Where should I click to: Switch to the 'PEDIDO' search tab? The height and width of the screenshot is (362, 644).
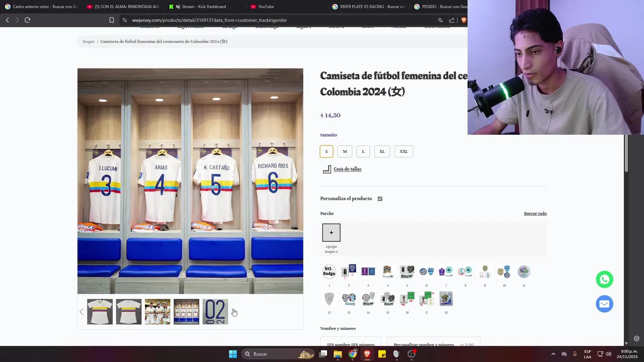coord(441,7)
